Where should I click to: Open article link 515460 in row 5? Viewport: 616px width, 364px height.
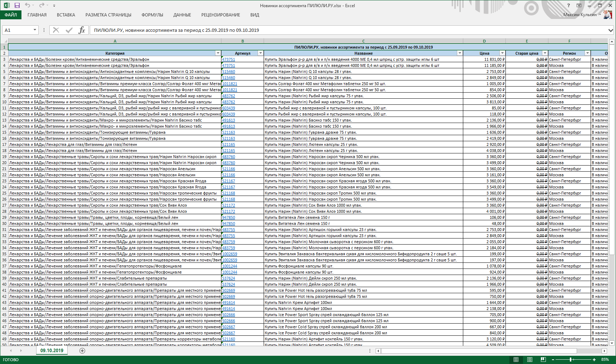tap(229, 72)
